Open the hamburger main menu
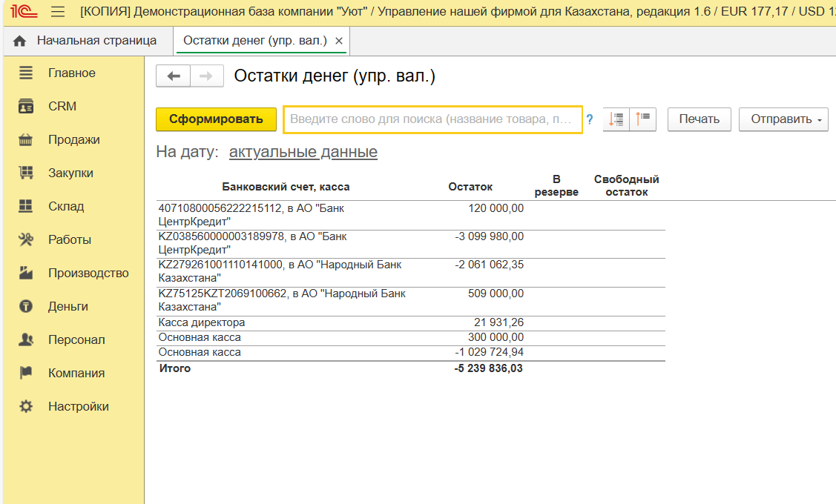Image resolution: width=836 pixels, height=504 pixels. coord(58,12)
